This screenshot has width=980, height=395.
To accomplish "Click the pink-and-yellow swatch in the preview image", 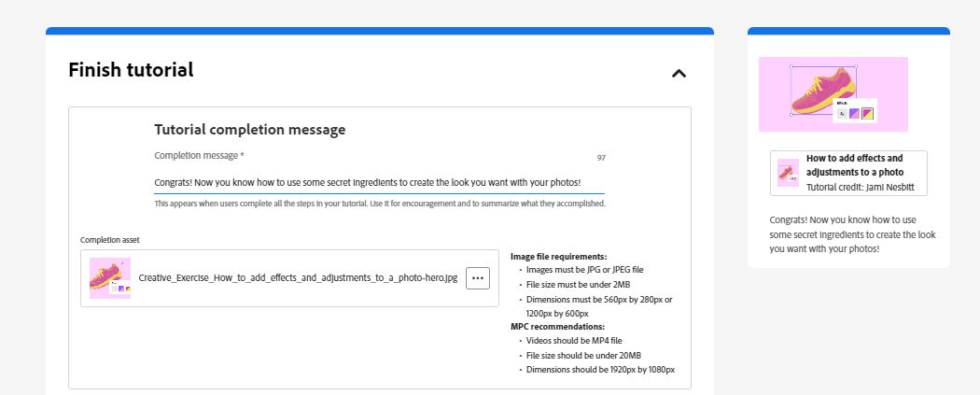I will point(867,114).
